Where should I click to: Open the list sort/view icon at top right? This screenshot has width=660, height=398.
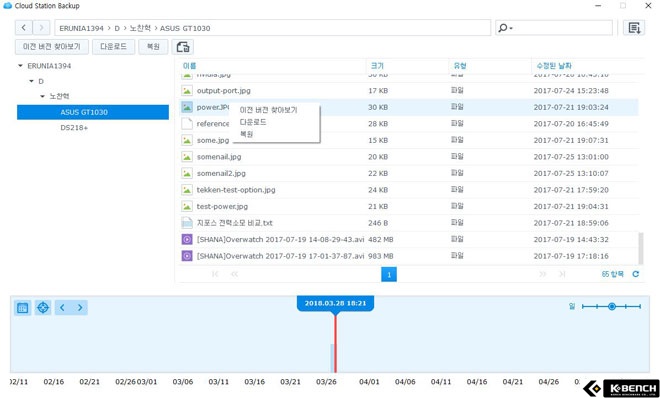[634, 28]
